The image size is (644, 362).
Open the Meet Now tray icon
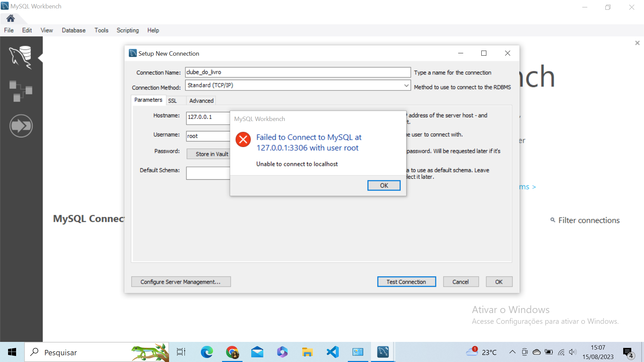pyautogui.click(x=525, y=352)
